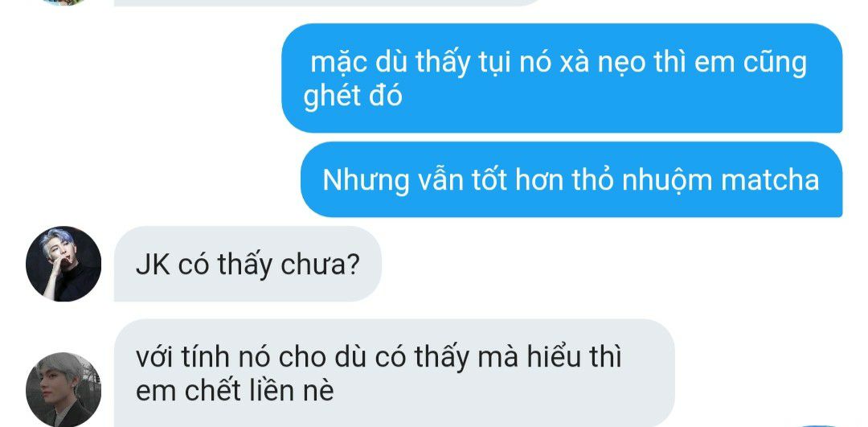Click 'thấy chưa?' in the short gray bubble

click(289, 265)
